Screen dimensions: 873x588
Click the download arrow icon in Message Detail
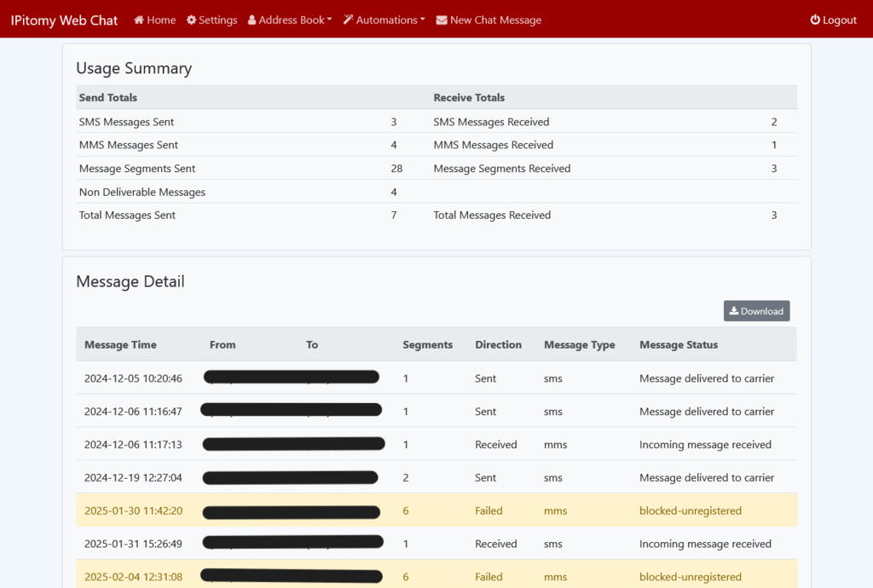point(734,311)
